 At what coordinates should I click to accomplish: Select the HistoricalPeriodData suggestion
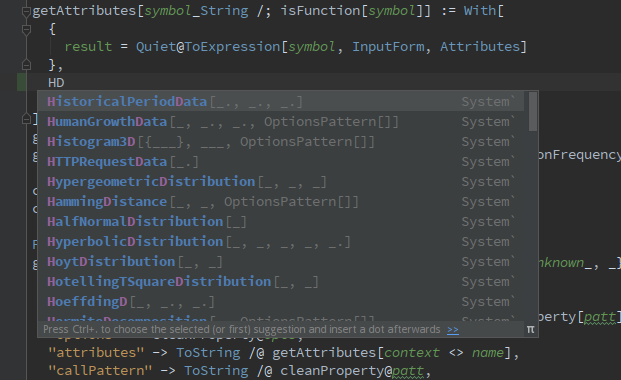click(281, 101)
